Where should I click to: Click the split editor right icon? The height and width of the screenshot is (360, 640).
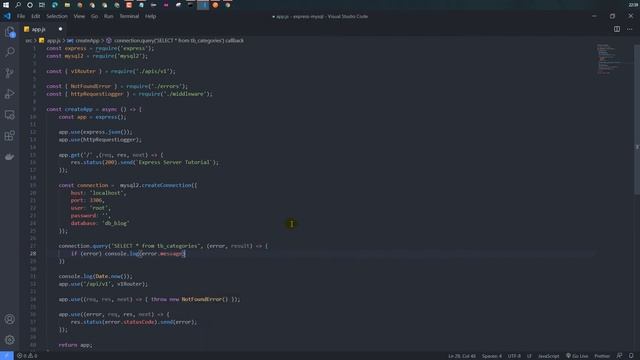[617, 29]
